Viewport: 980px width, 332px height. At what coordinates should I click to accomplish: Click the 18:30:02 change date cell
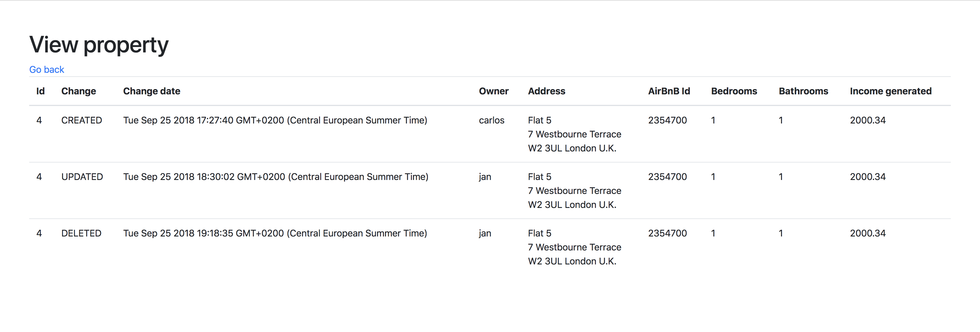point(275,177)
